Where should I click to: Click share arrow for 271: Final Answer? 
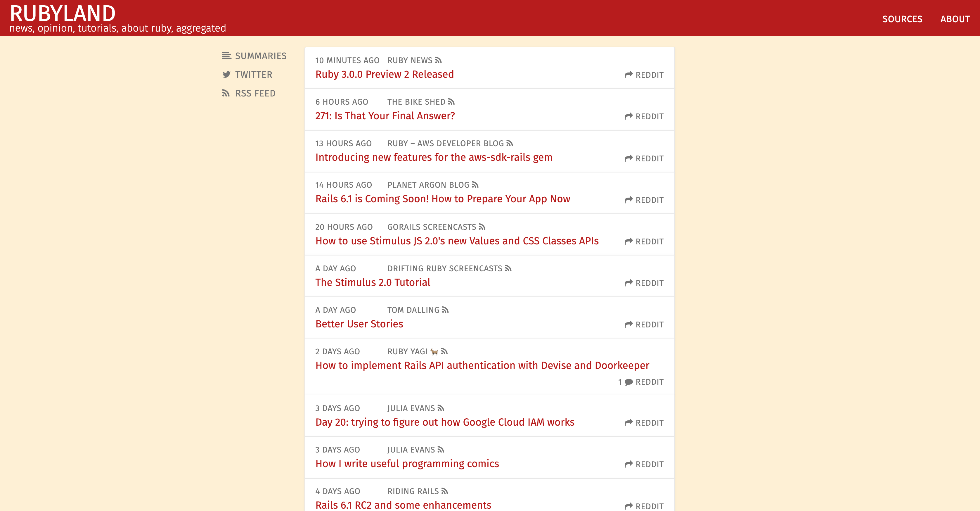(628, 116)
